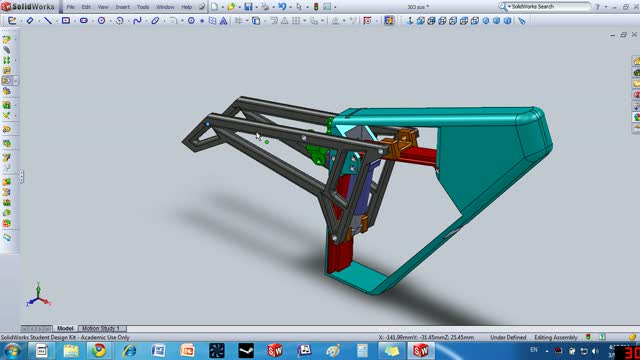Click the Convert Entities icon
This screenshot has height=360, width=640.
256,20
